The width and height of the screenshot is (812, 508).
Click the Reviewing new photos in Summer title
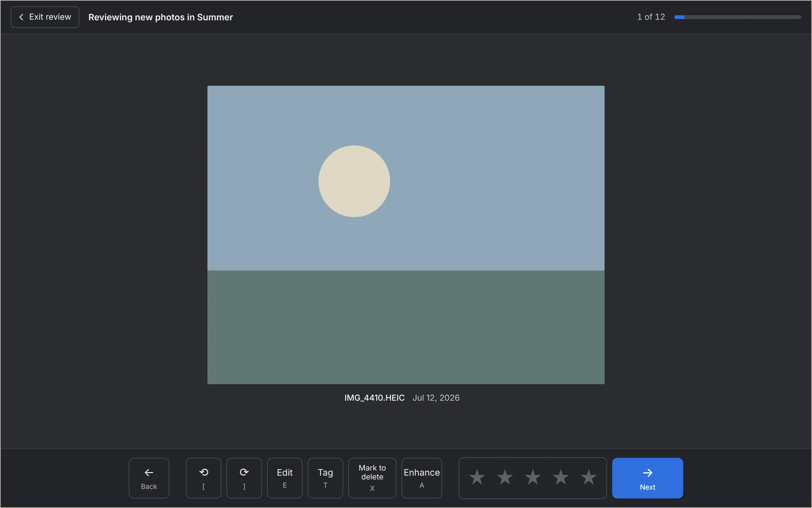160,17
